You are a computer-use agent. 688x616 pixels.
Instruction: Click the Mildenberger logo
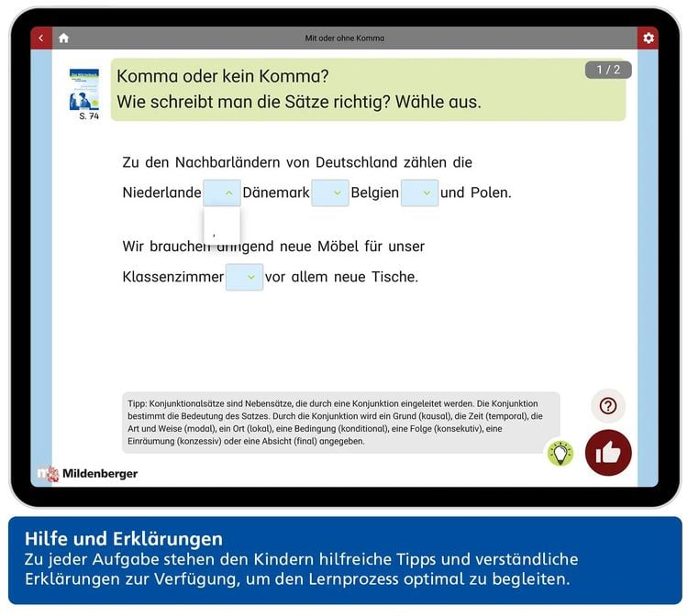point(88,474)
